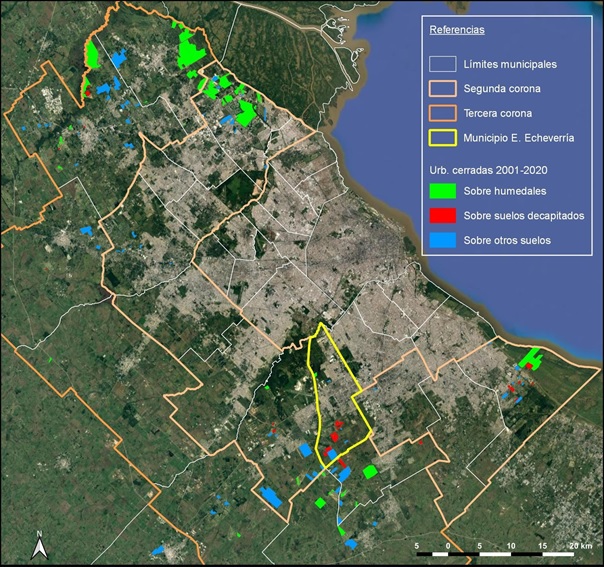Image resolution: width=605 pixels, height=567 pixels.
Task: Select the red Sobre suelos decapitados swatch
Action: point(442,215)
